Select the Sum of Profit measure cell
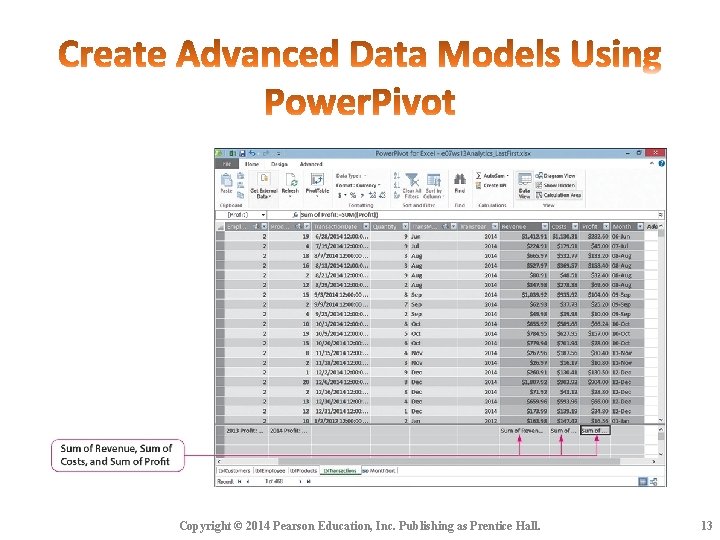This screenshot has height=540, width=720. pyautogui.click(x=595, y=431)
